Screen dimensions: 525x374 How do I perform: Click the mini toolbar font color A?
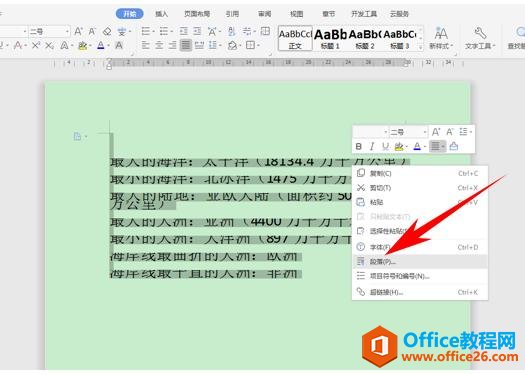point(417,146)
